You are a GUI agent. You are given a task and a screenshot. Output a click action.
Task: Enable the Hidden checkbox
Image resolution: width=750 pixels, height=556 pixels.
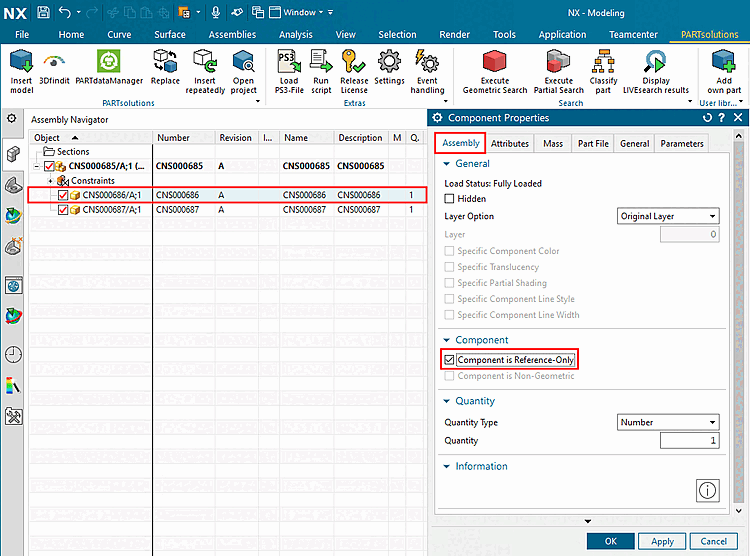(x=450, y=199)
